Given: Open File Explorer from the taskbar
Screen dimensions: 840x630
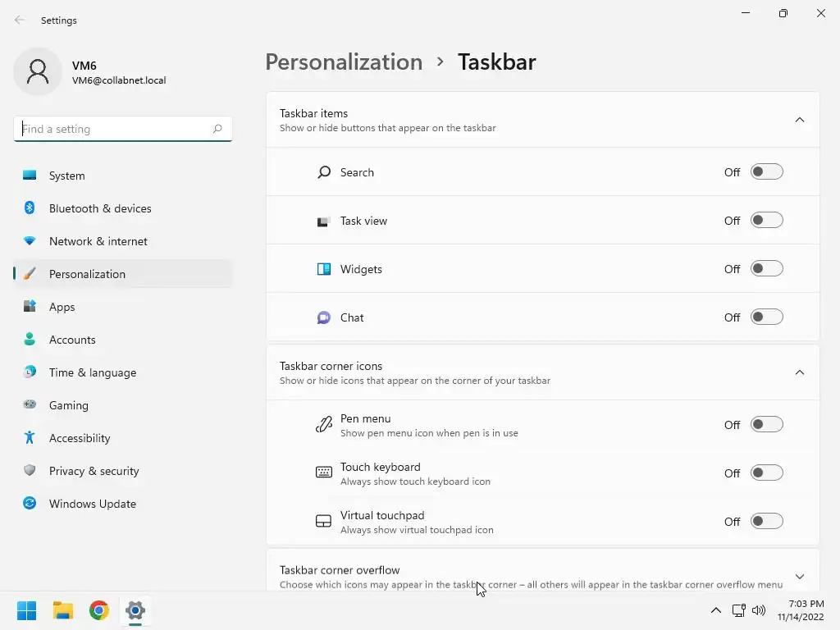Looking at the screenshot, I should [x=62, y=610].
